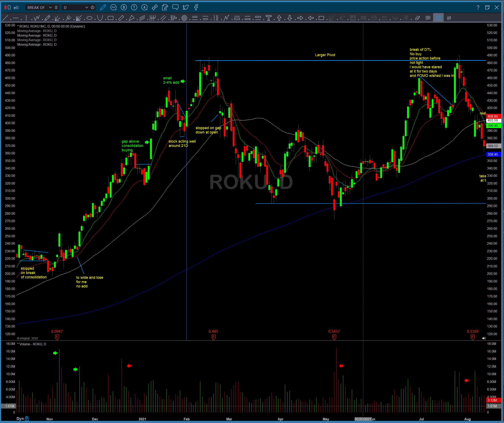
Task: Click the green 396.48 price label
Action: [x=494, y=126]
